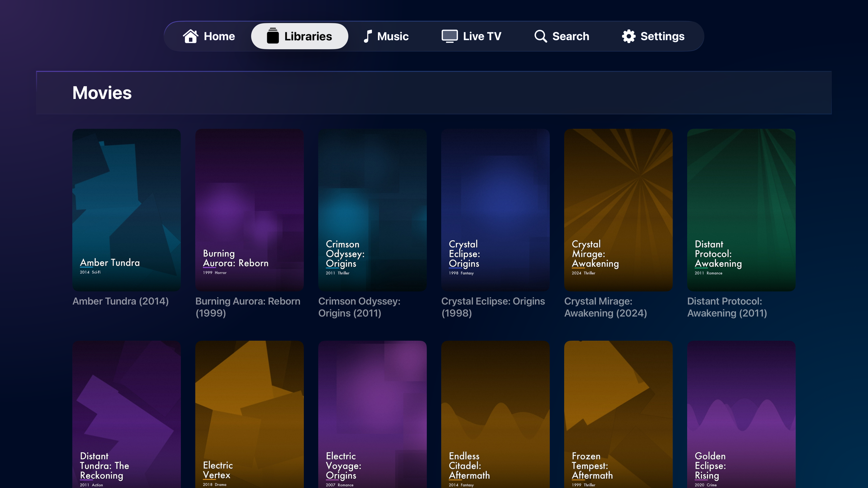Click the "Crimson Odyssey: Origins (2011)" caption
The image size is (868, 488).
pos(359,307)
